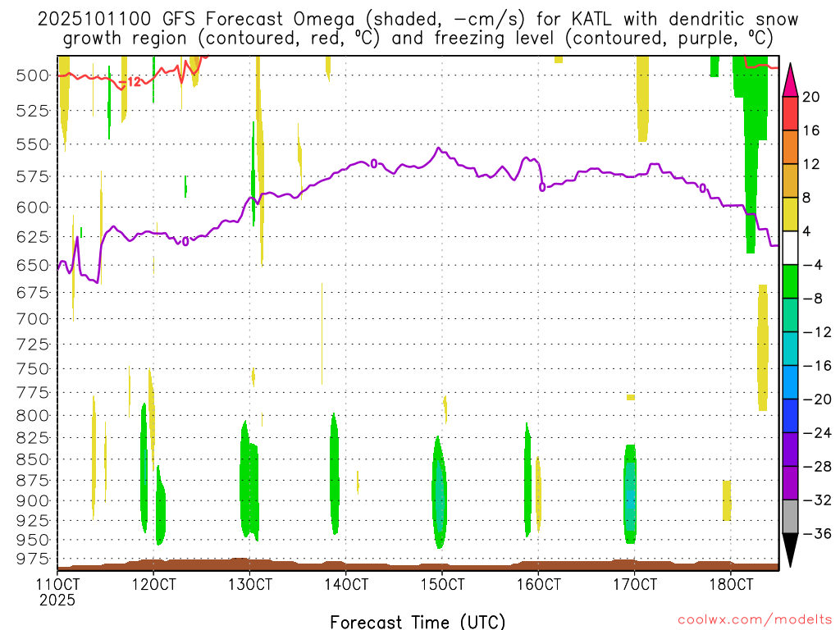Click the blue -20 to -24 colorbar swatch
840x630 pixels.
tap(790, 416)
